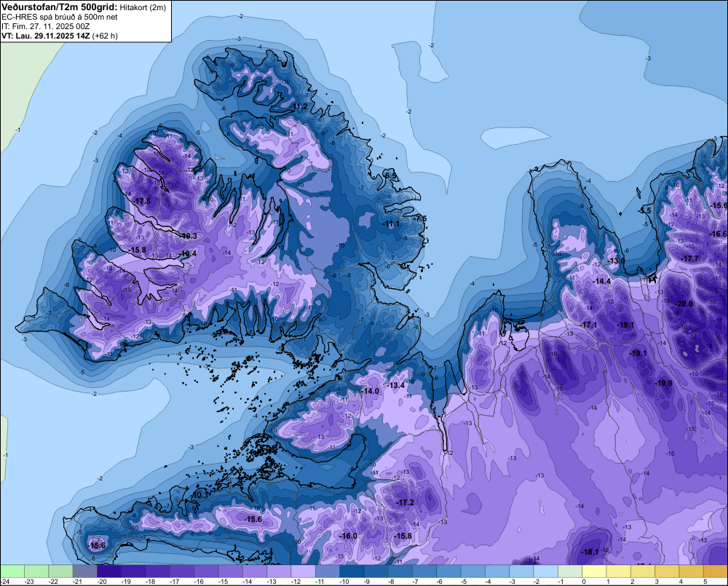
Task: Click the init time "IT: Fim. 27. 11. 2025 00Z"
Action: coord(45,26)
